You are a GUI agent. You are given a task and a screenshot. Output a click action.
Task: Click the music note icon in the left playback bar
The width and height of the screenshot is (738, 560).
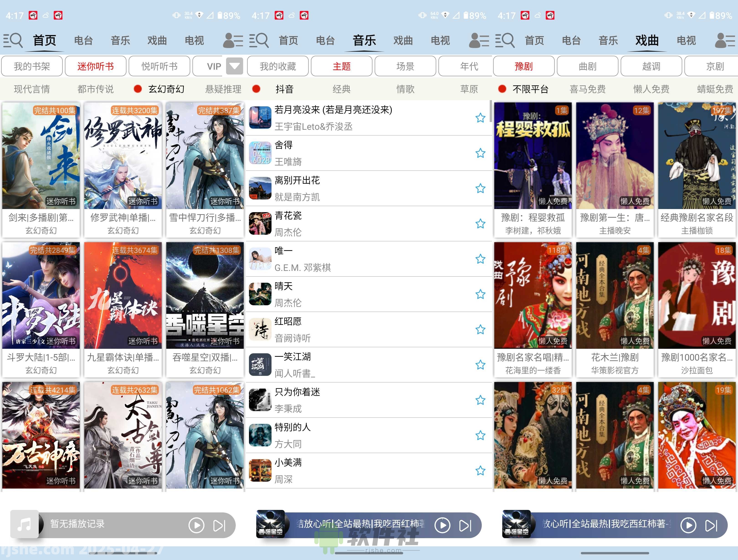tap(23, 524)
